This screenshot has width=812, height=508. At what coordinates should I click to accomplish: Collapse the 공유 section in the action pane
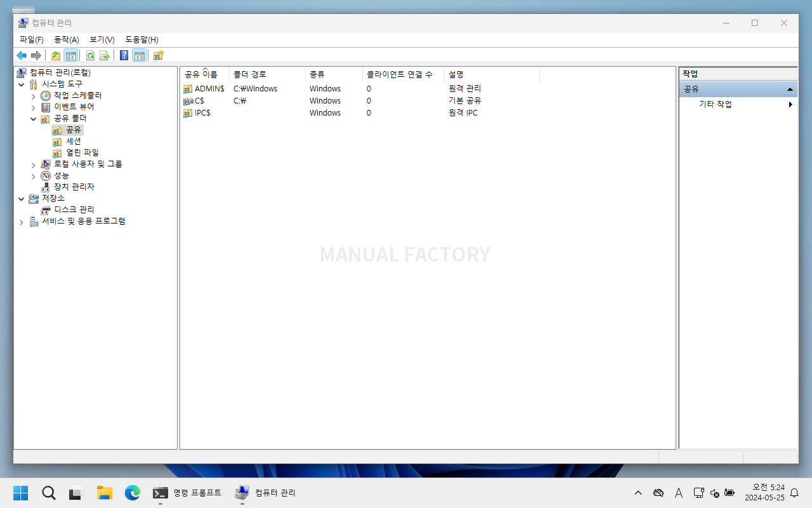click(790, 89)
